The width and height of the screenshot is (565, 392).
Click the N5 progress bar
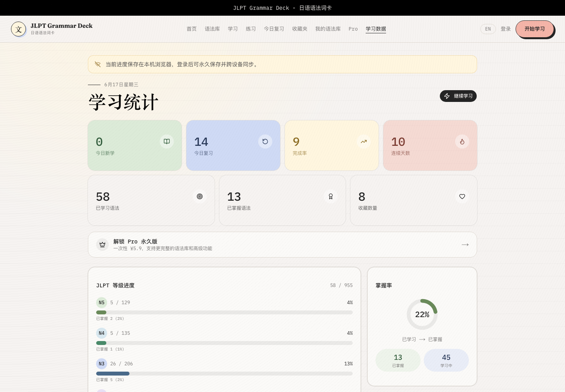point(224,312)
